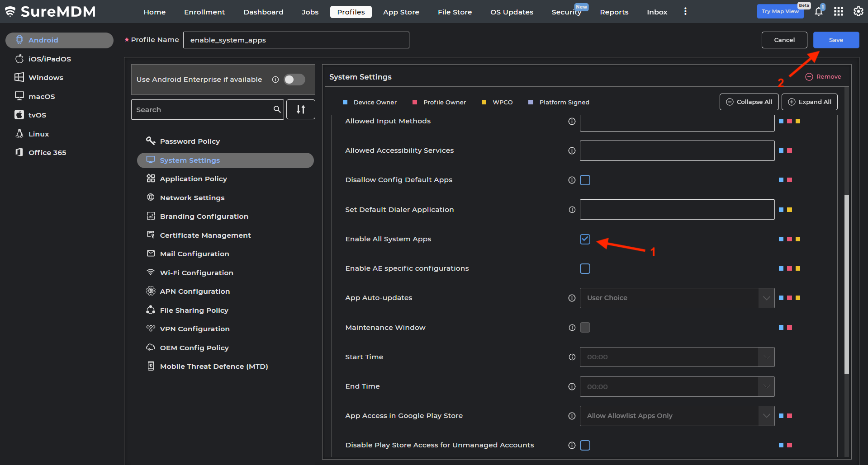Click the sort profiles arrows icon
Image resolution: width=868 pixels, height=465 pixels.
300,109
